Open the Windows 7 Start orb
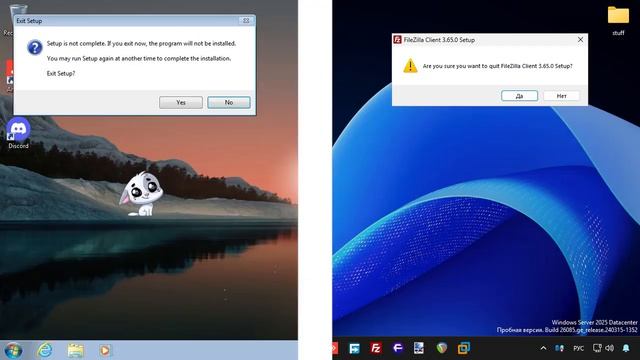 pyautogui.click(x=13, y=350)
